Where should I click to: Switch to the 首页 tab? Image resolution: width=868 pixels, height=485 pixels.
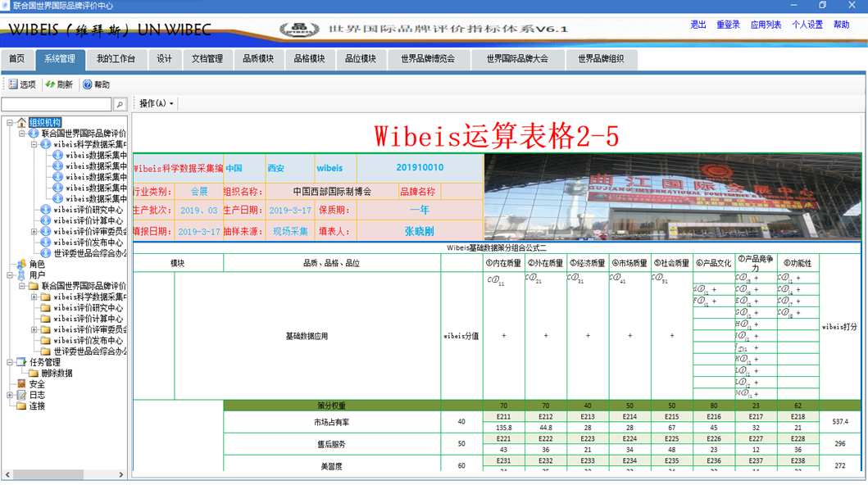pos(17,59)
